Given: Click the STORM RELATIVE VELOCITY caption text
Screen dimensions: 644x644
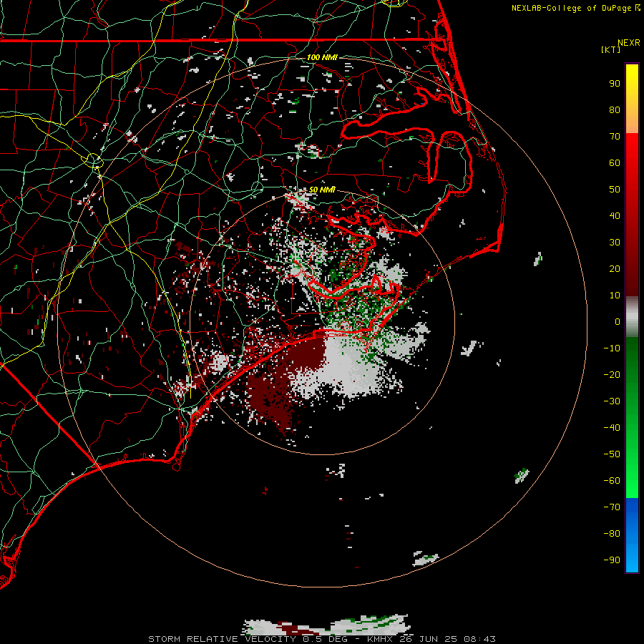Looking at the screenshot, I should pos(223,639).
